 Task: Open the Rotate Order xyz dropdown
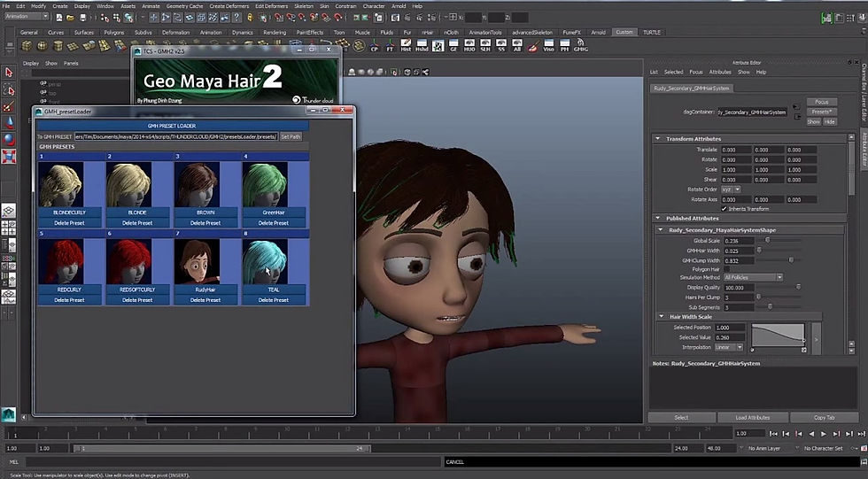[732, 189]
